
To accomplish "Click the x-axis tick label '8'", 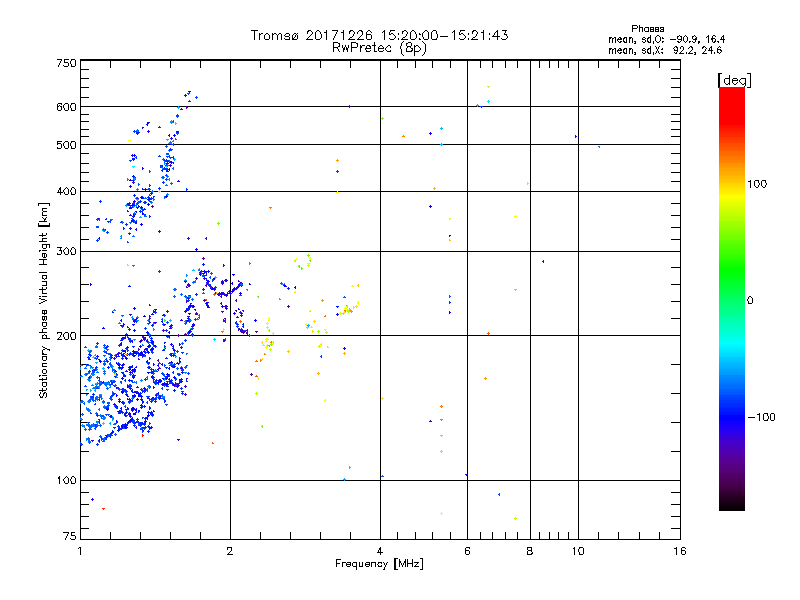I will point(530,551).
